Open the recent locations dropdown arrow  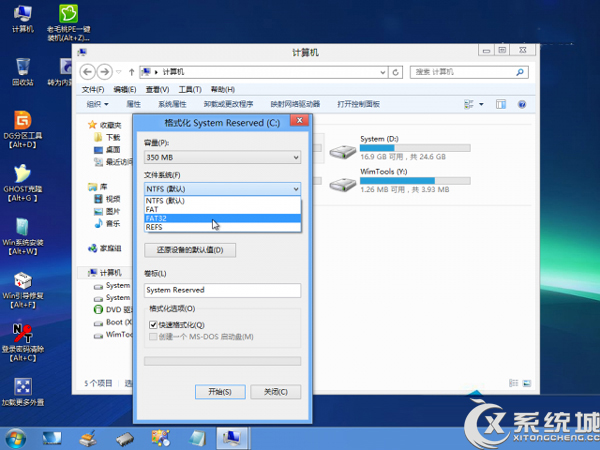tap(119, 72)
